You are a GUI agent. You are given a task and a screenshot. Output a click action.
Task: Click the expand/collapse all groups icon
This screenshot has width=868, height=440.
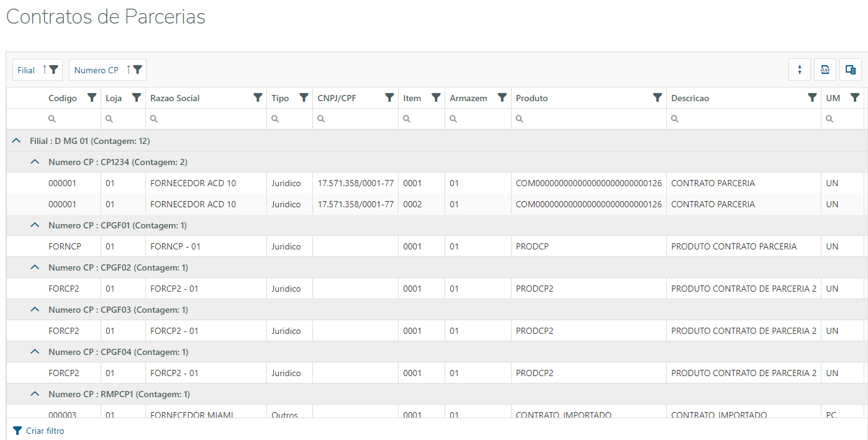[x=800, y=70]
